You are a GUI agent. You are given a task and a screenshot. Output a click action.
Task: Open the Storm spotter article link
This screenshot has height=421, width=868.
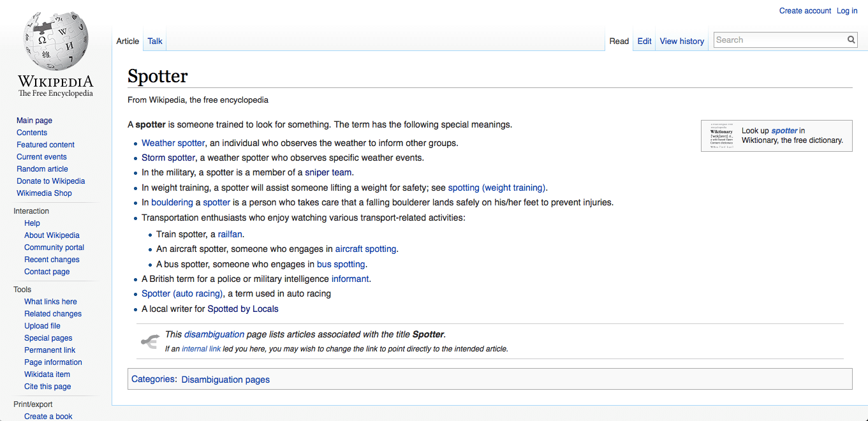click(x=168, y=158)
